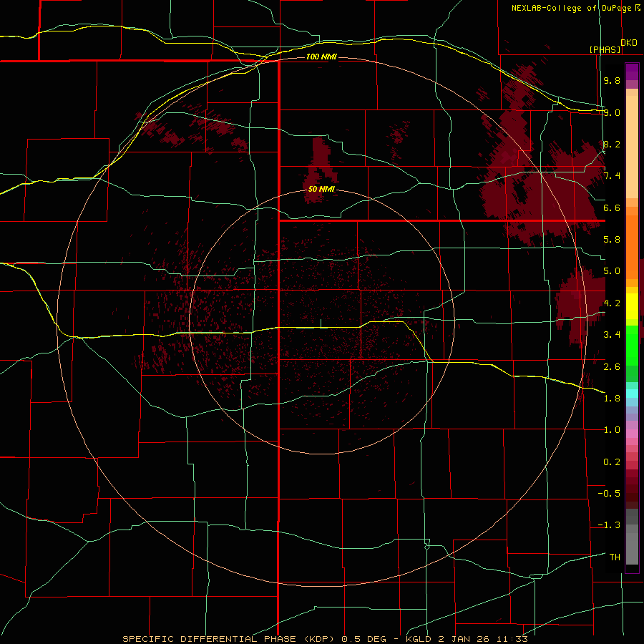
Task: Select the 8.2 legend value
Action: point(612,144)
